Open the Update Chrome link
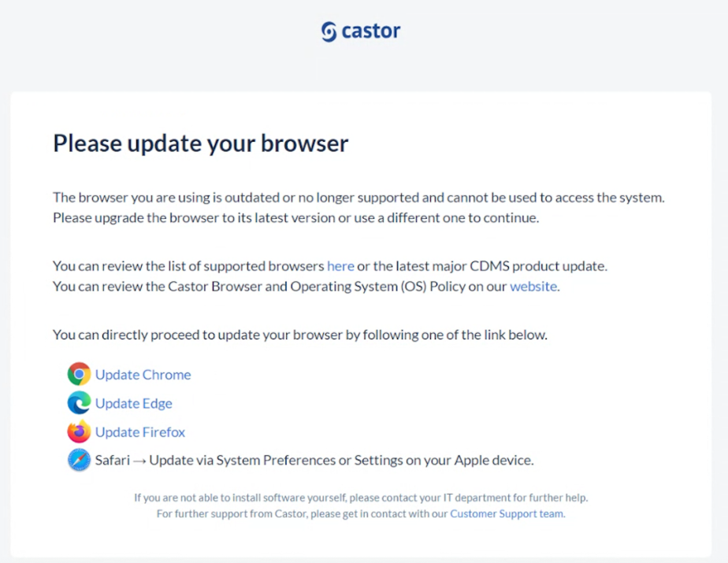Viewport: 728px width, 563px height. tap(143, 375)
